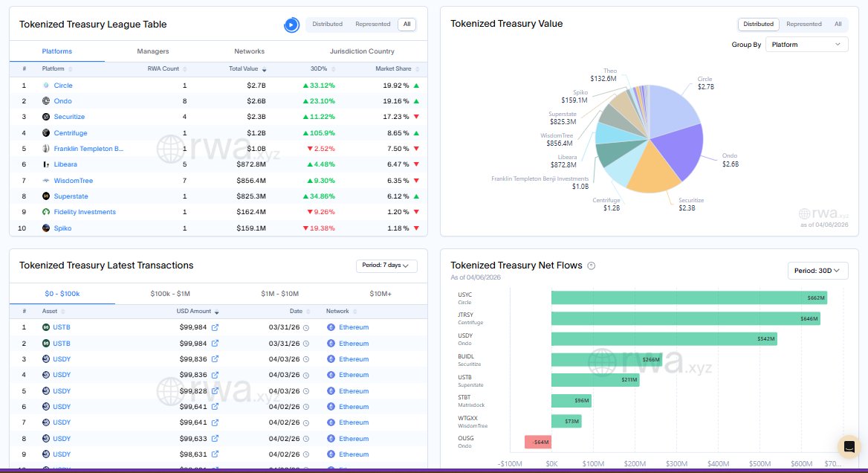The width and height of the screenshot is (868, 473).
Task: Switch to the Networks tab
Action: pos(249,51)
